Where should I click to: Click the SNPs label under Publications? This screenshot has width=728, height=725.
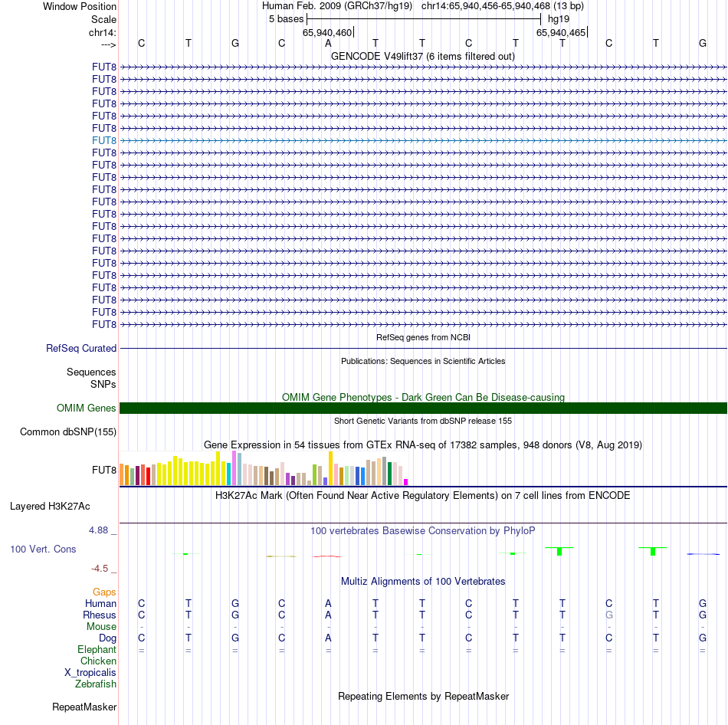pos(103,384)
